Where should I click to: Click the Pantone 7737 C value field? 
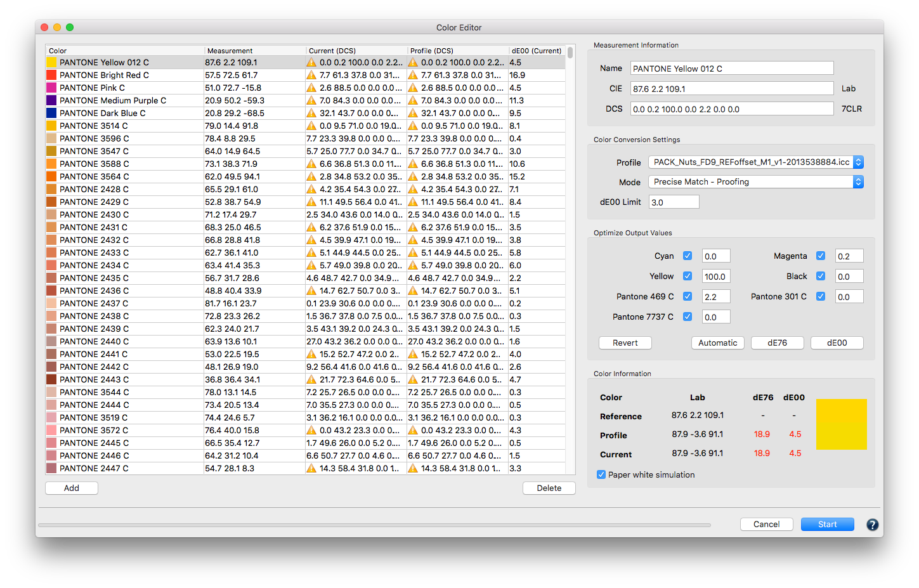click(x=716, y=317)
